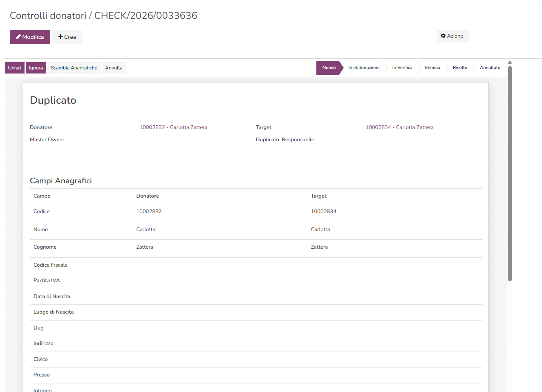Select the Annullato stage
Image resolution: width=542 pixels, height=392 pixels.
point(490,68)
